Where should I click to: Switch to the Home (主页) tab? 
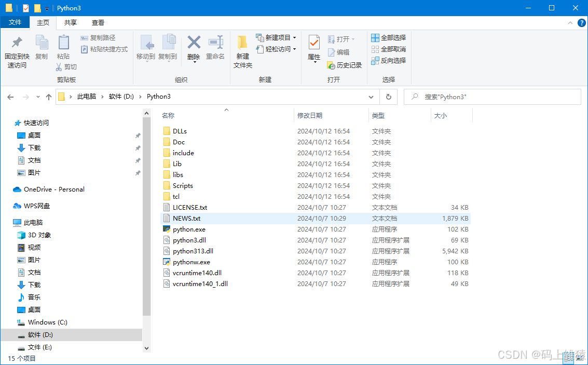pos(43,22)
